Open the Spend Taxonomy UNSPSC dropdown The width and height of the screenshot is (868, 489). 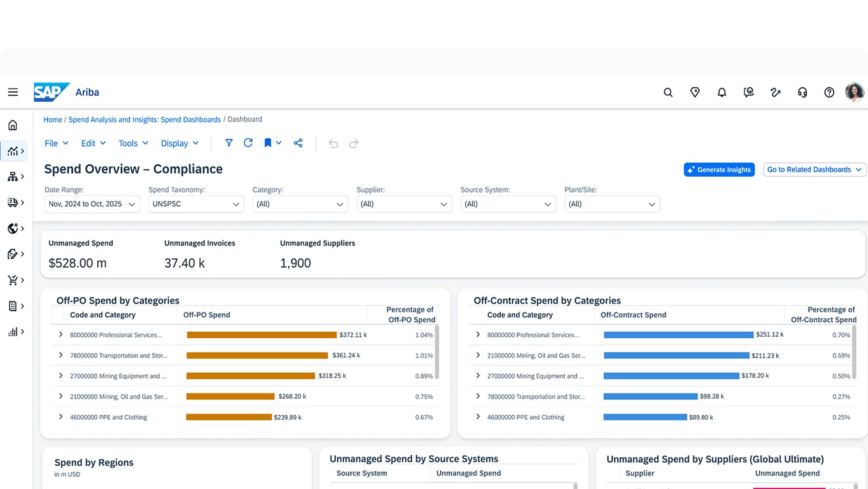pyautogui.click(x=196, y=204)
